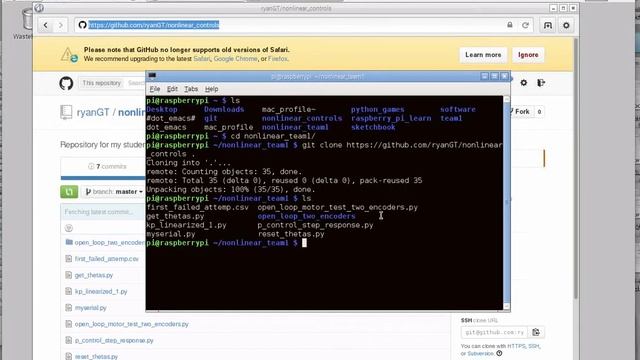Click Fork count number 0
The image size is (640, 360).
click(x=539, y=111)
